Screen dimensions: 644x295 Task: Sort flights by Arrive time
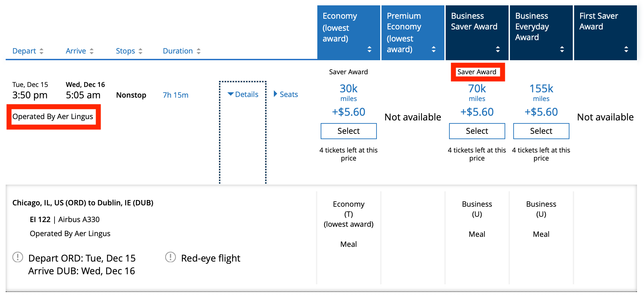tap(92, 51)
